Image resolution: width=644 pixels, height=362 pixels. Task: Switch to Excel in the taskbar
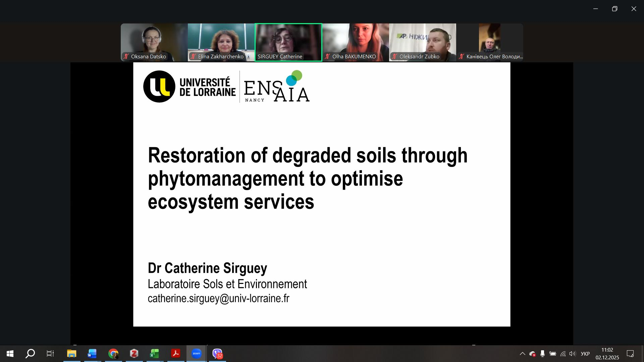coord(154,353)
